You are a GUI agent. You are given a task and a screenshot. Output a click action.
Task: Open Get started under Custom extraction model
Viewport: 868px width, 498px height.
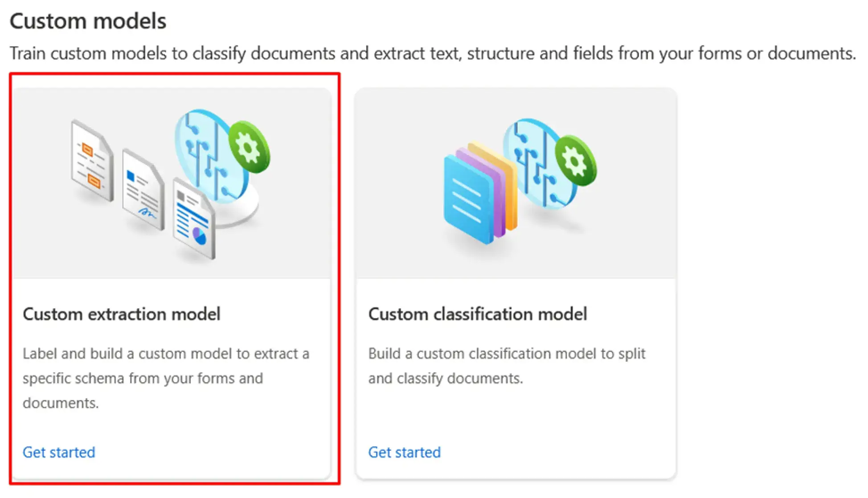pyautogui.click(x=59, y=452)
